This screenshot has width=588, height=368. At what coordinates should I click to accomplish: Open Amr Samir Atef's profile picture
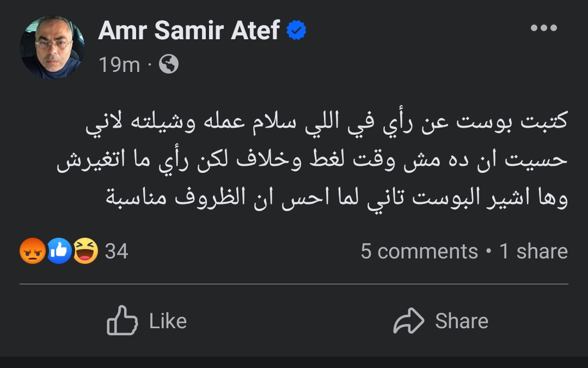tap(52, 47)
